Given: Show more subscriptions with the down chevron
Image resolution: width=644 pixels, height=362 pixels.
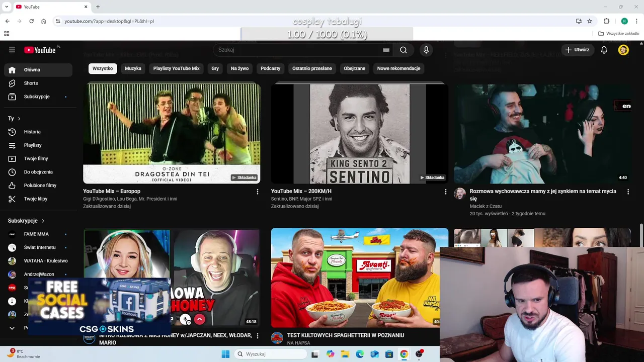Looking at the screenshot, I should click(12, 328).
